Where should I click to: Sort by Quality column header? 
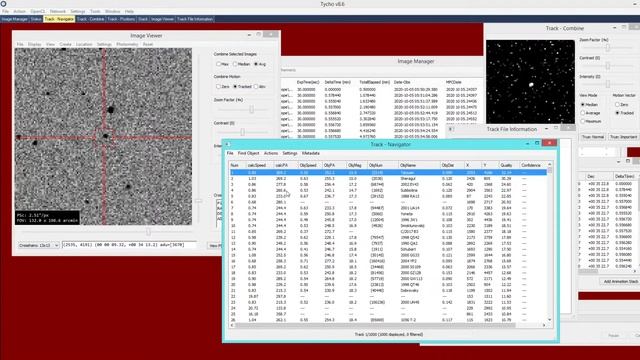[509, 165]
